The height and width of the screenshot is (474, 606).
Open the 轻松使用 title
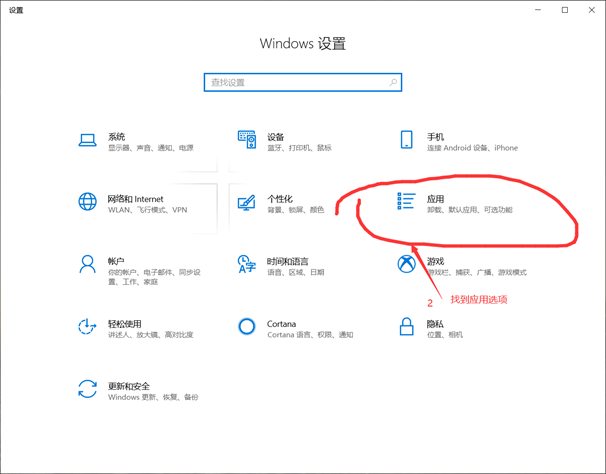tap(124, 324)
